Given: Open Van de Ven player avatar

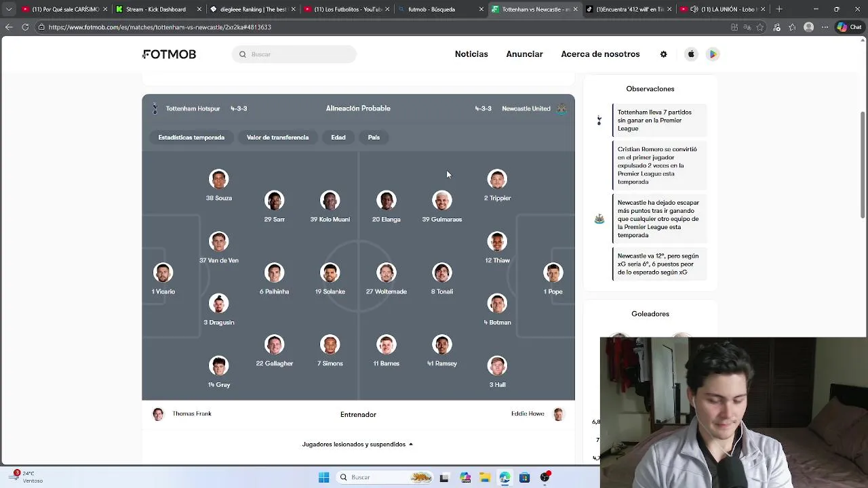Looking at the screenshot, I should pos(218,241).
